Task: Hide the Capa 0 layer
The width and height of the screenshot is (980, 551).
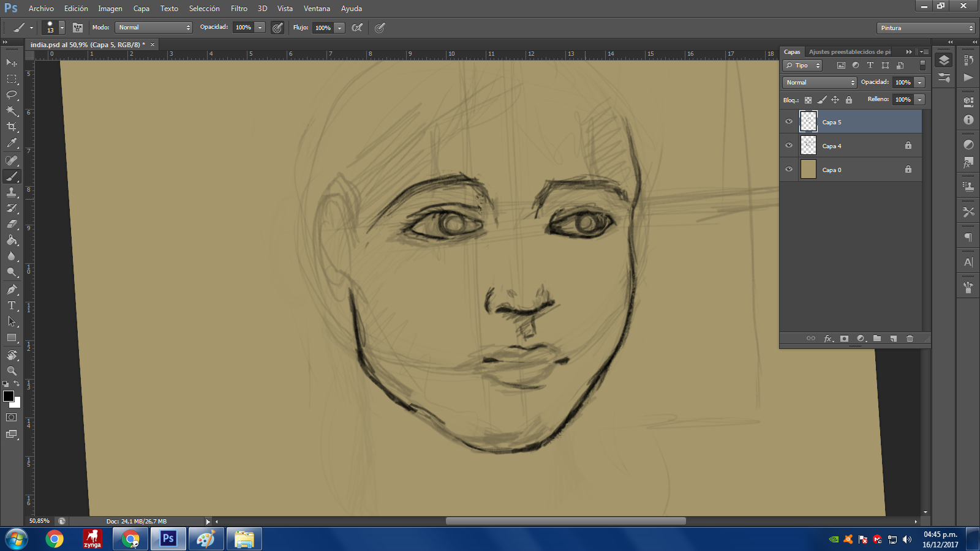Action: 789,170
